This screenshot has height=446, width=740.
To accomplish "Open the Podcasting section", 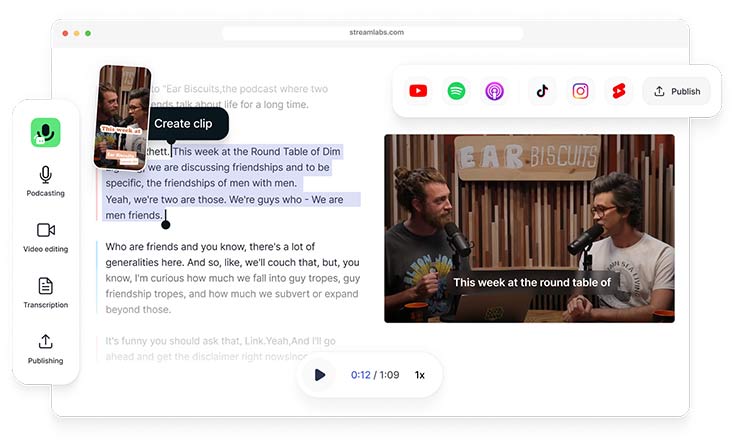I will [46, 181].
